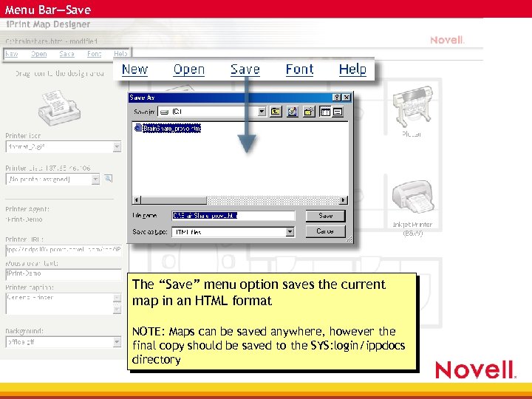Create a new folder icon
This screenshot has width=532, height=399.
click(309, 112)
